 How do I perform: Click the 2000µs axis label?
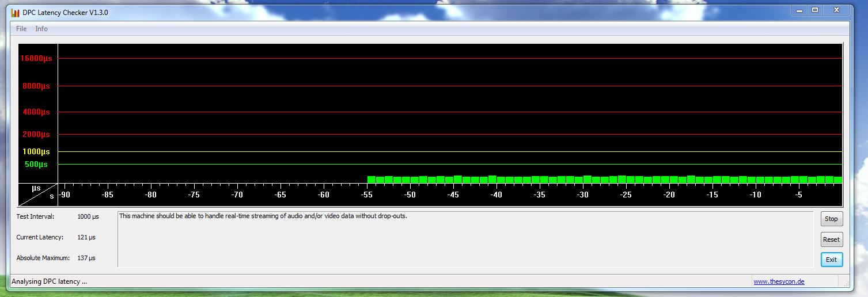pyautogui.click(x=36, y=134)
